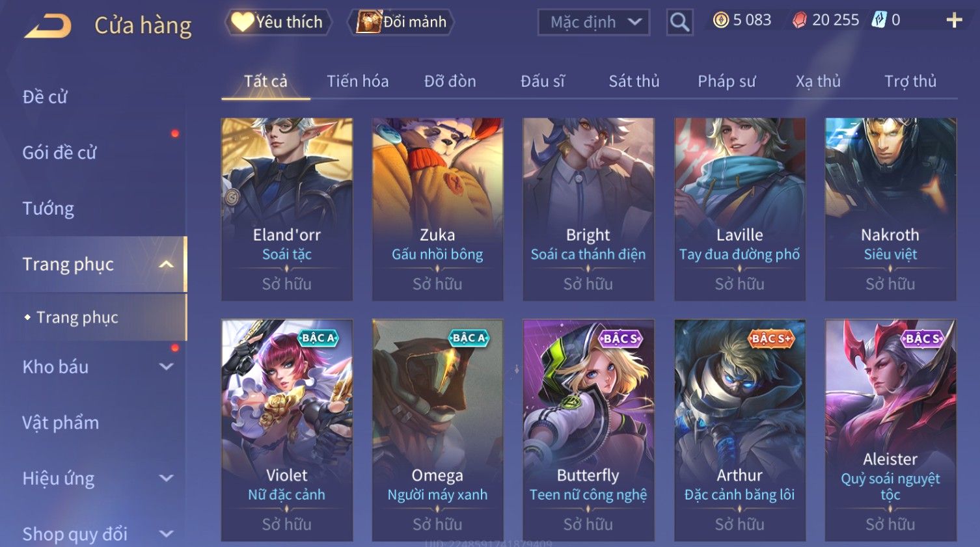
Task: Tap the plus icon to add currency
Action: 954,21
